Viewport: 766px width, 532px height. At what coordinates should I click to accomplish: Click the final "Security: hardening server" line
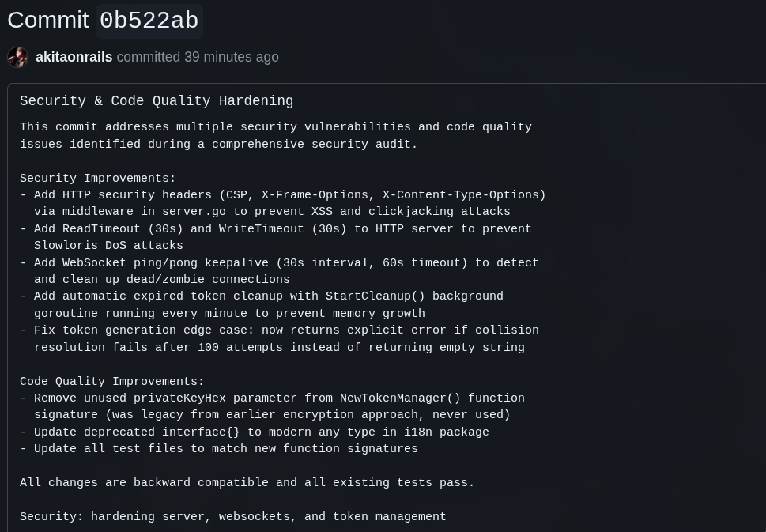point(233,517)
